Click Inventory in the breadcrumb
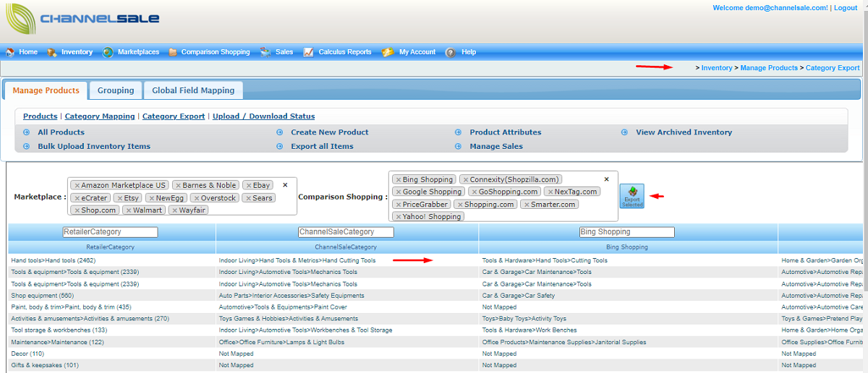This screenshot has height=373, width=868. (717, 68)
